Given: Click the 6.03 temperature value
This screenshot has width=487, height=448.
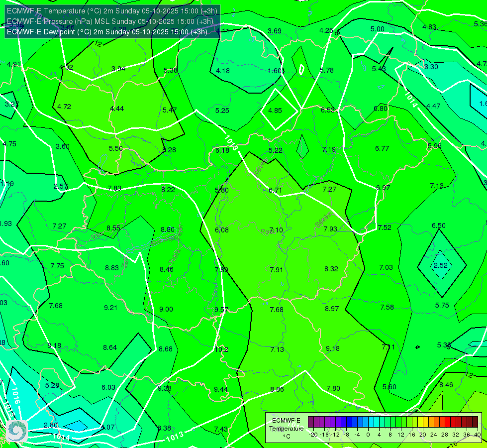Looking at the screenshot, I should tap(108, 387).
